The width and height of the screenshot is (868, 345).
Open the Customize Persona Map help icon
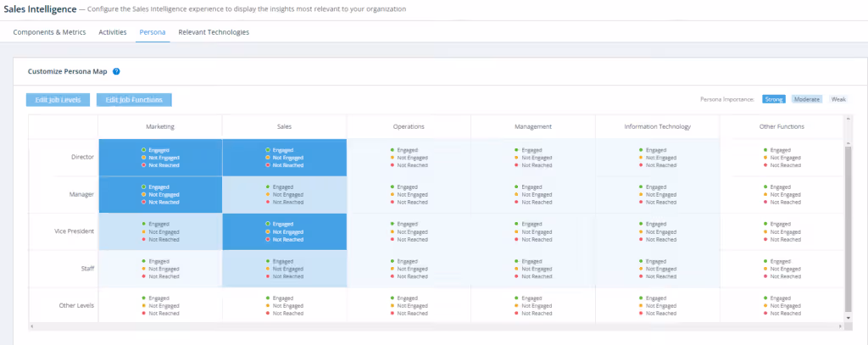coord(116,71)
